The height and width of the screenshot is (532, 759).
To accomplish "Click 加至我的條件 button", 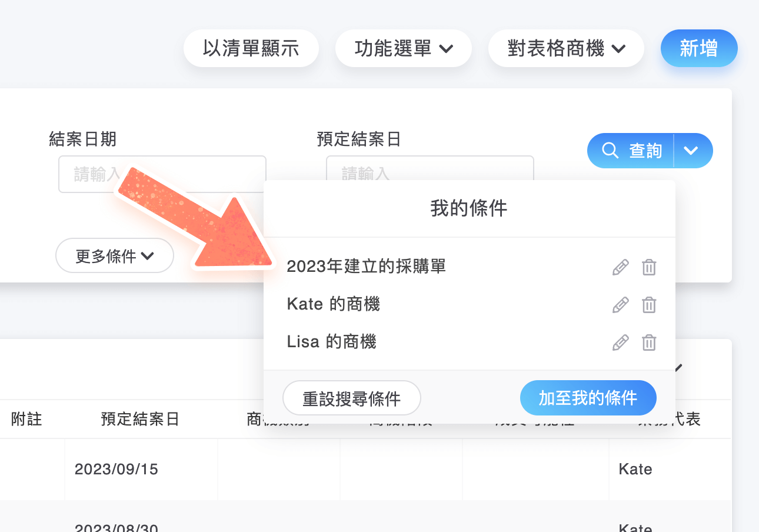I will pyautogui.click(x=588, y=398).
